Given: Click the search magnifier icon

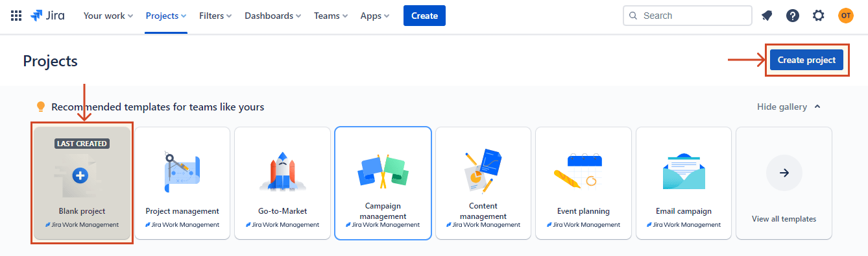Looking at the screenshot, I should (633, 16).
